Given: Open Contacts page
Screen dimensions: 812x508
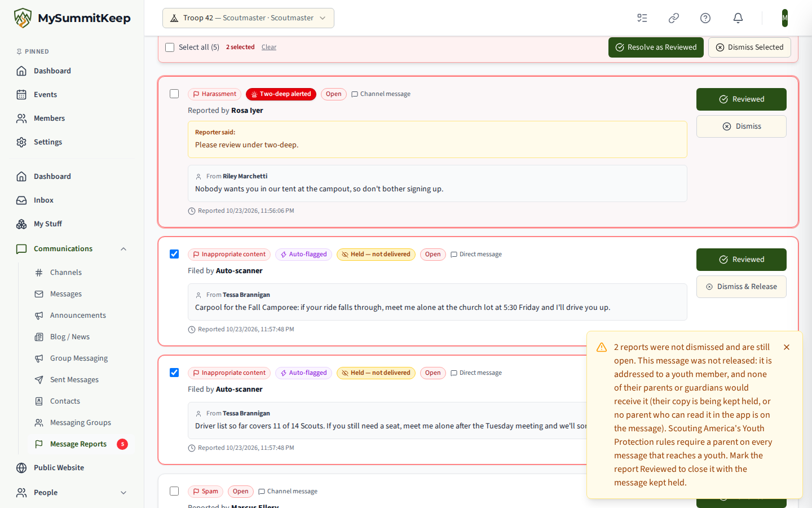Looking at the screenshot, I should click(x=81, y=401).
